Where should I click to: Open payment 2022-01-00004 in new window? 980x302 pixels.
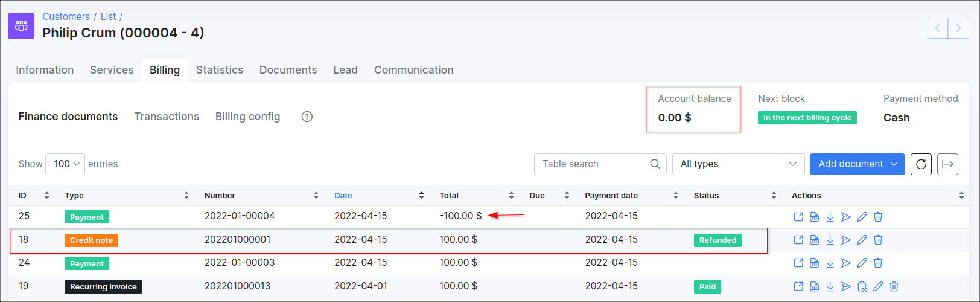[798, 217]
